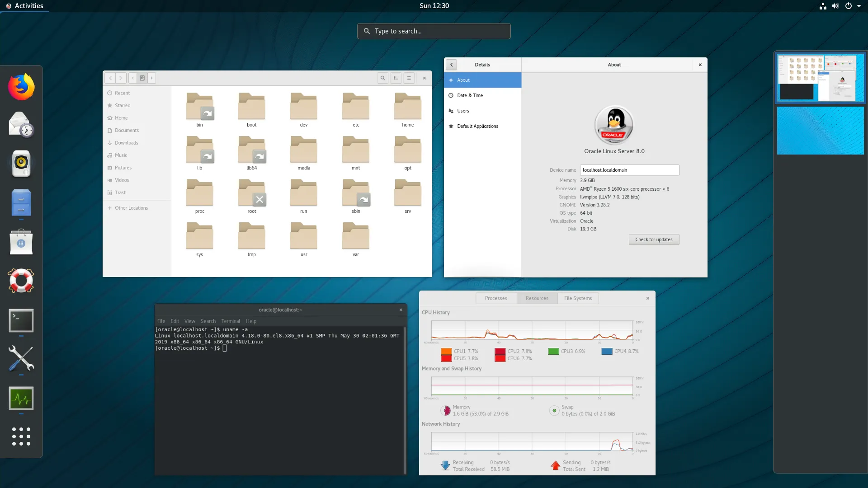This screenshot has width=868, height=488.
Task: Open Terminal icon in the dock
Action: (x=21, y=320)
